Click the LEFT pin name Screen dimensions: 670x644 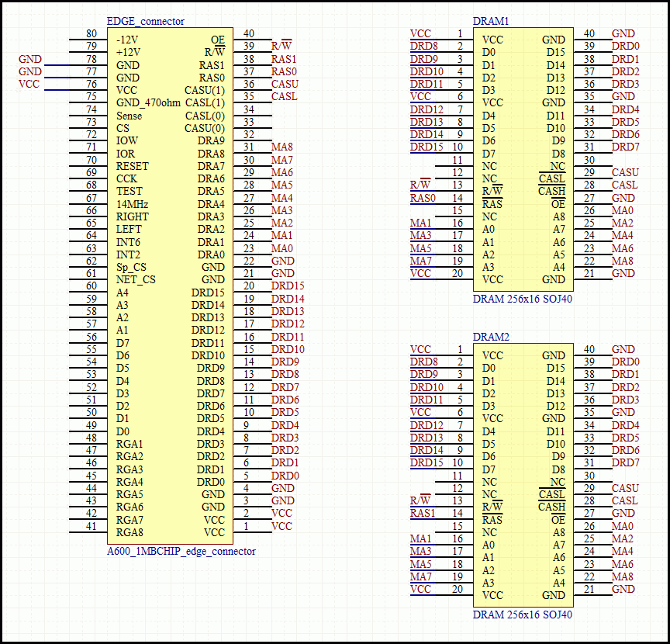[x=129, y=229]
